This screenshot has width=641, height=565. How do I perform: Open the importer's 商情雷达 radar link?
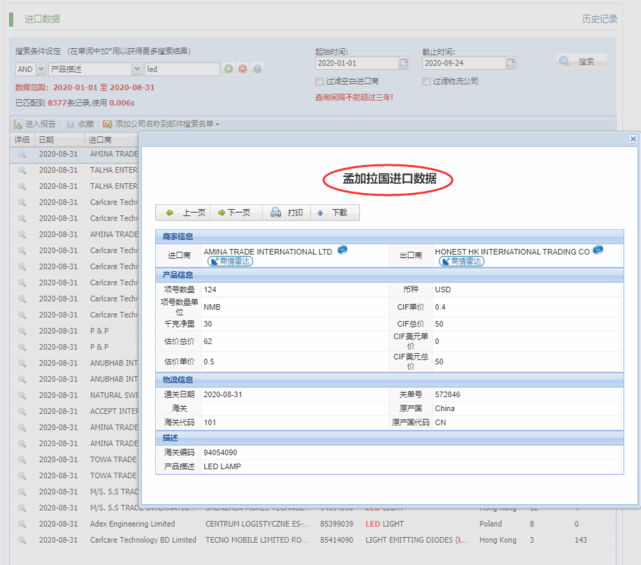[x=230, y=261]
